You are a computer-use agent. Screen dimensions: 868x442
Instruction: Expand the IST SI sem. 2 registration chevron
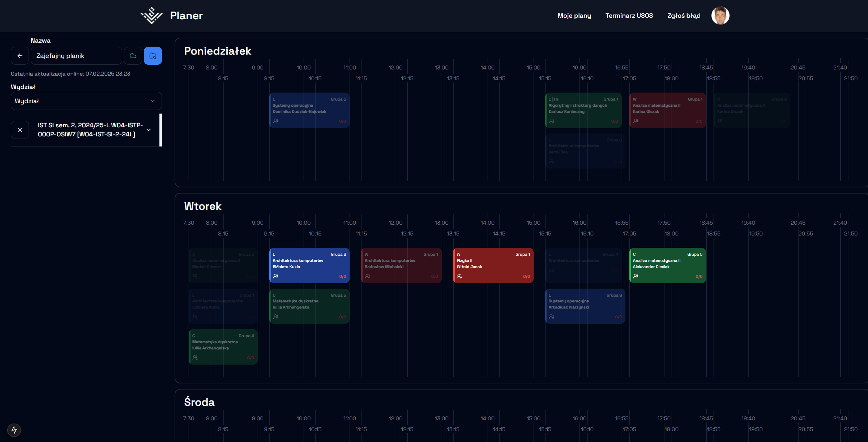pyautogui.click(x=149, y=130)
